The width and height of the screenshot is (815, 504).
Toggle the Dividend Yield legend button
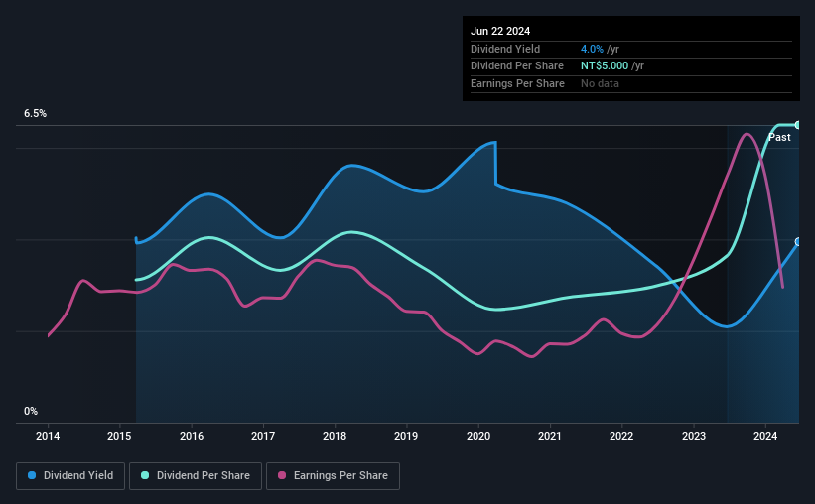tap(70, 476)
